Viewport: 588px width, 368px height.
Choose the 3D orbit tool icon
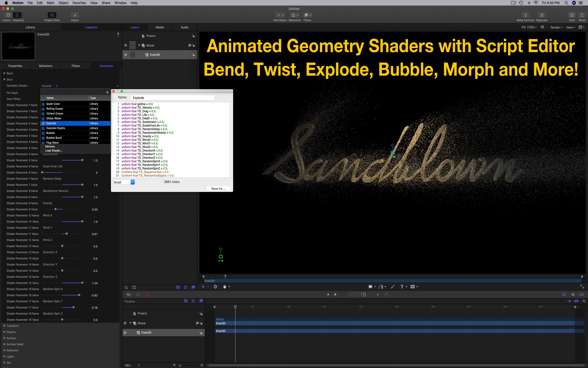[216, 287]
